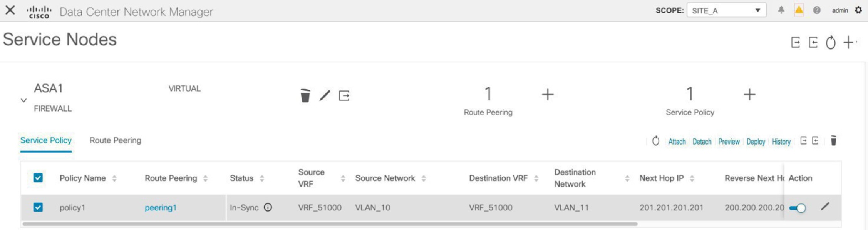Edit policy1 using the row pencil

pyautogui.click(x=825, y=207)
